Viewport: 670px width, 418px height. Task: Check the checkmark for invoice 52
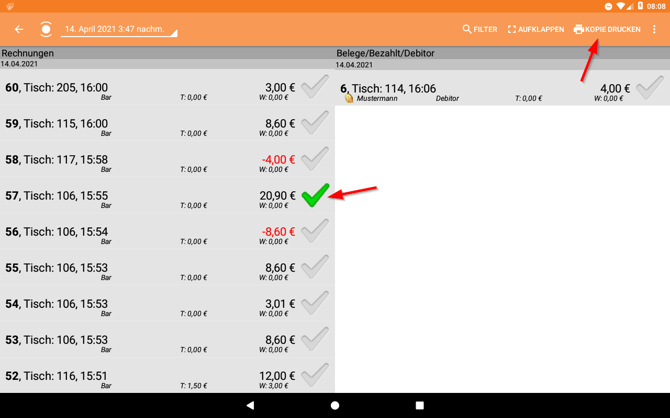(315, 375)
